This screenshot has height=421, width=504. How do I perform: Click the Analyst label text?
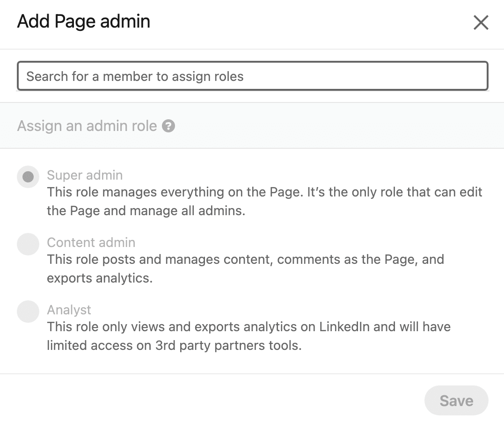click(69, 310)
